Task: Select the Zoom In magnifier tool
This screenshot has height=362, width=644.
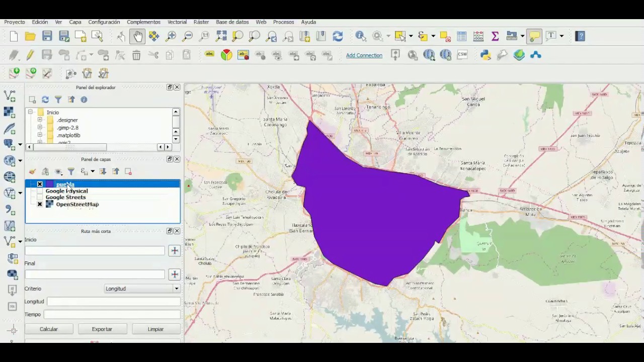Action: point(171,36)
